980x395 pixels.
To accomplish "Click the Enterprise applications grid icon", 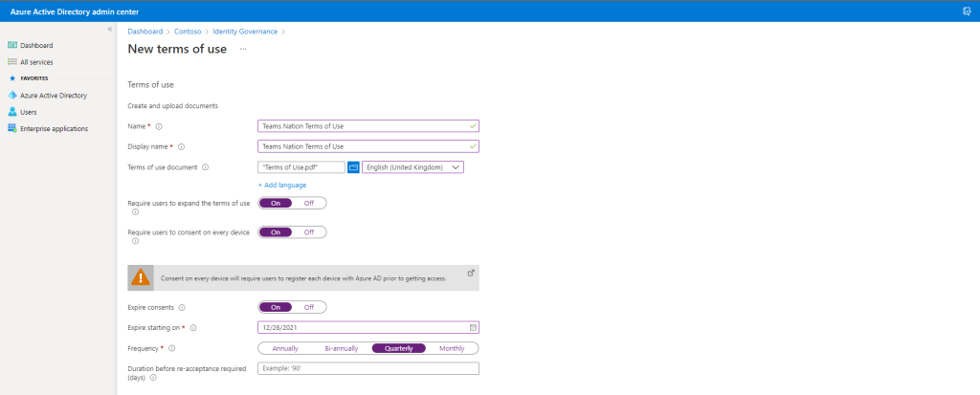I will pyautogui.click(x=12, y=128).
